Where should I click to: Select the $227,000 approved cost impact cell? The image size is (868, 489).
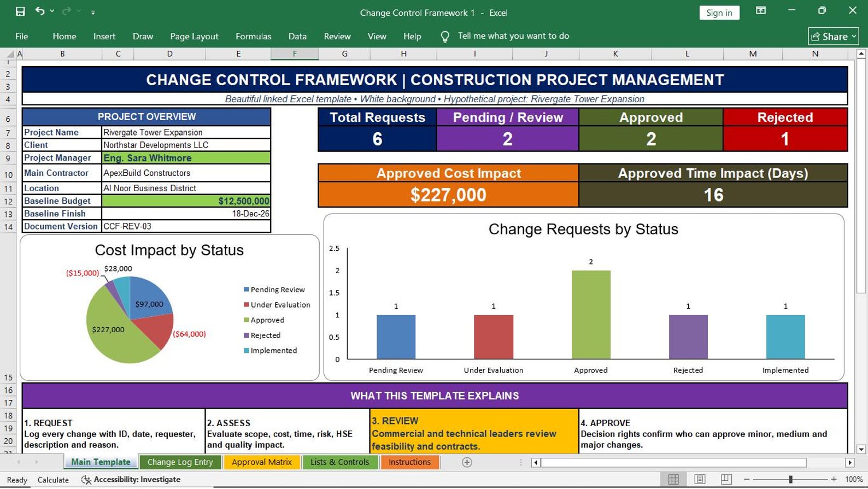pyautogui.click(x=448, y=195)
